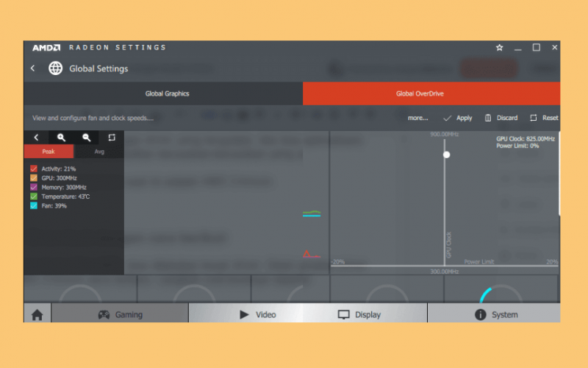This screenshot has width=588, height=368.
Task: Click the star favorite icon in title bar
Action: click(499, 48)
